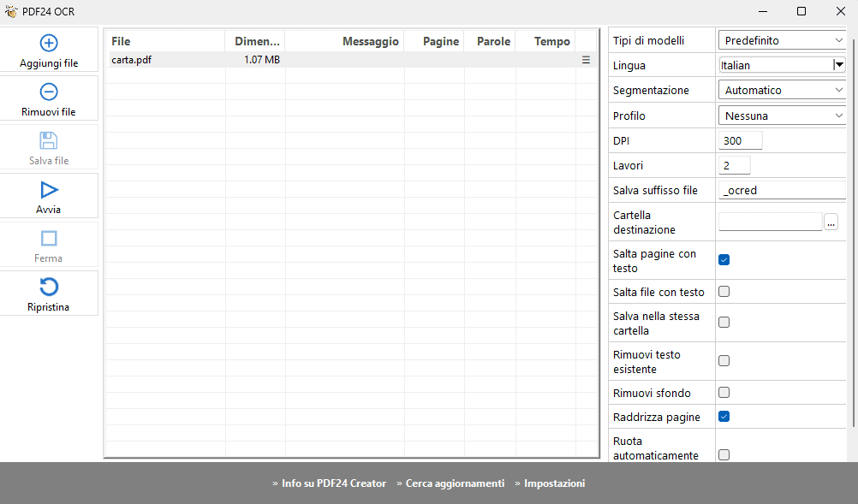Start OCR with the Avvia play icon
Image resolution: width=858 pixels, height=504 pixels.
[x=49, y=190]
